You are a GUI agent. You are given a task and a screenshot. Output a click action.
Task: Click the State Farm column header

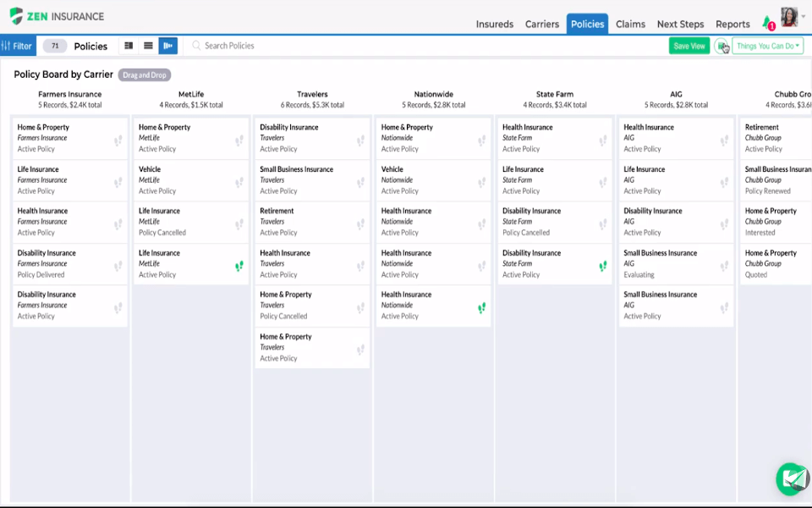[x=555, y=94]
